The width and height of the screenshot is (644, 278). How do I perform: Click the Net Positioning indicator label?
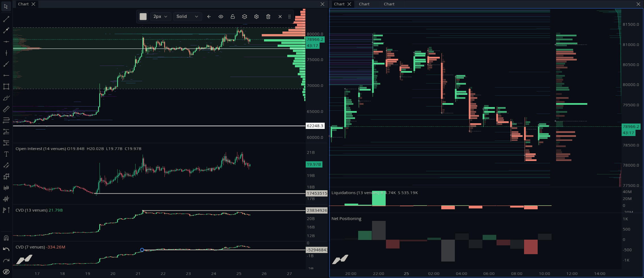coord(346,219)
